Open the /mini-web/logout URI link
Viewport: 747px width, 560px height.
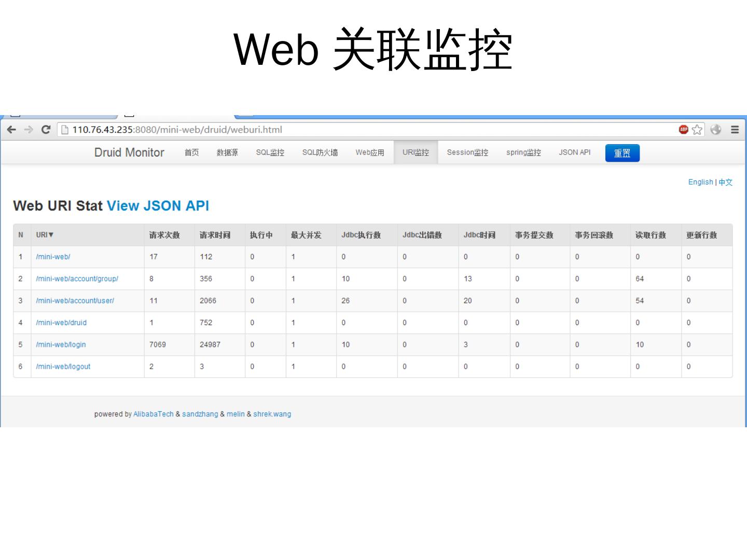(x=63, y=367)
